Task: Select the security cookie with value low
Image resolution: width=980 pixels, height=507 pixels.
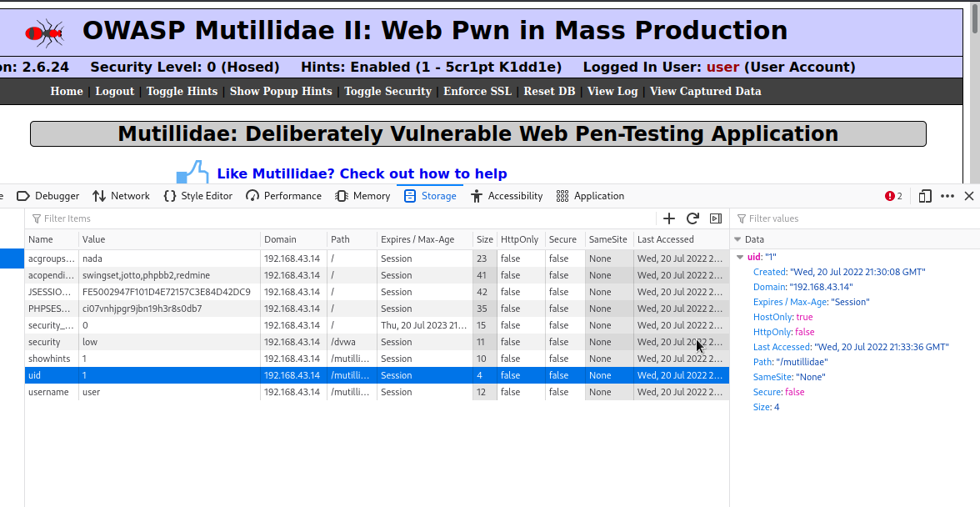Action: pyautogui.click(x=377, y=342)
